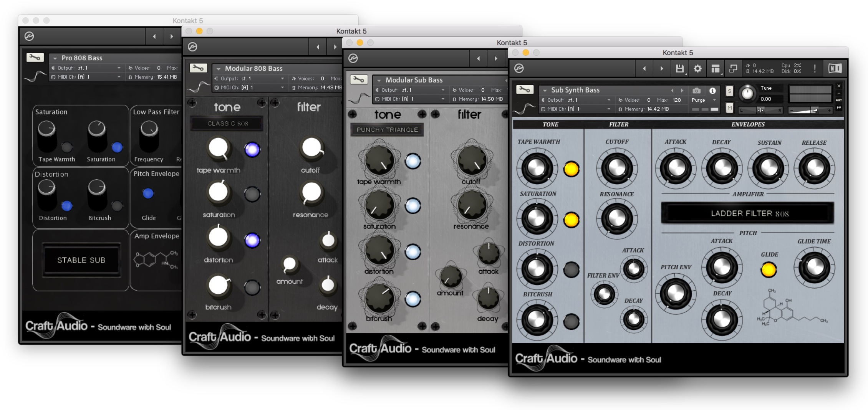The height and width of the screenshot is (410, 868).
Task: Click Kontakt logo in Pro 808 Bass window
Action: pos(29,36)
